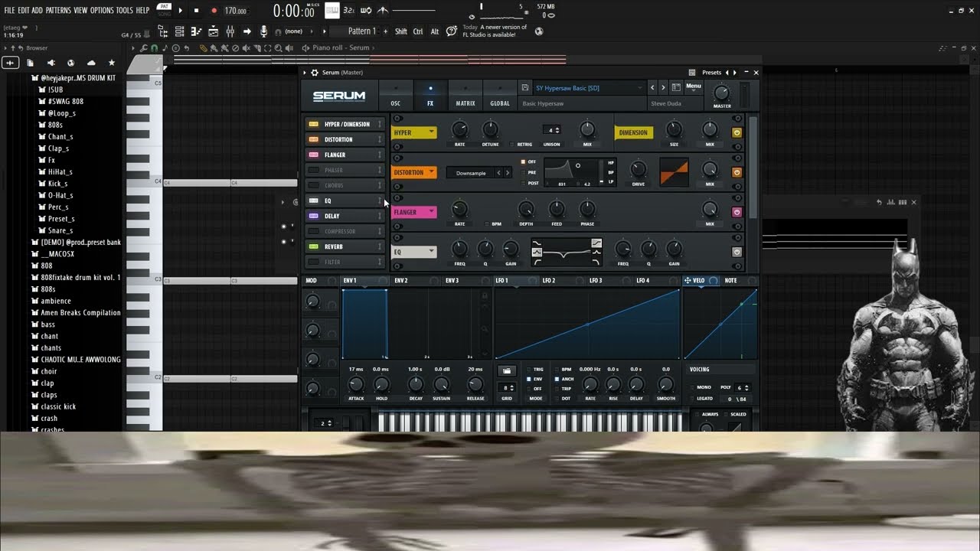Go to next Serum preset arrow
The height and width of the screenshot is (551, 980).
pos(664,88)
